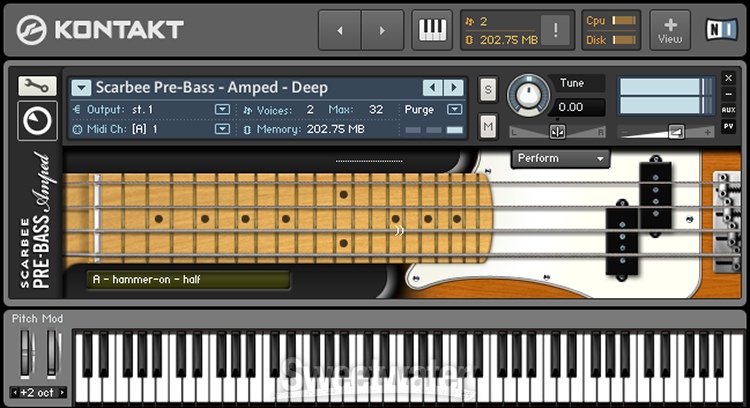Open the View options button
The width and height of the screenshot is (750, 408).
pyautogui.click(x=670, y=30)
